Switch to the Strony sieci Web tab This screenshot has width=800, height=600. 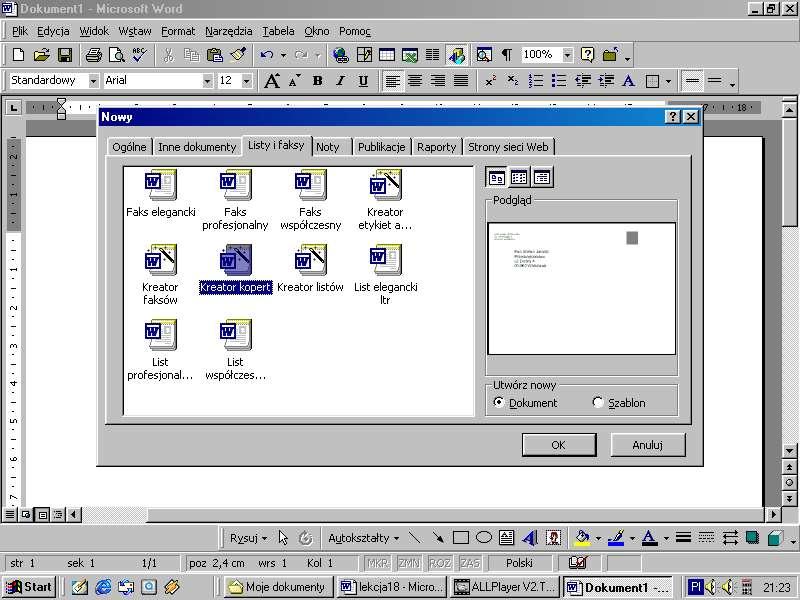(508, 147)
